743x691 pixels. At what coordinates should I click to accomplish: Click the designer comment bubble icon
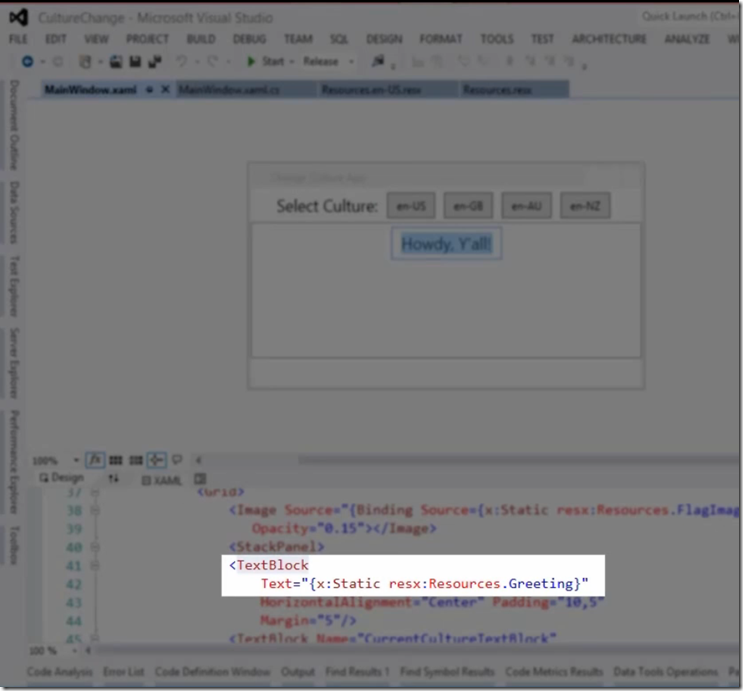[x=177, y=460]
